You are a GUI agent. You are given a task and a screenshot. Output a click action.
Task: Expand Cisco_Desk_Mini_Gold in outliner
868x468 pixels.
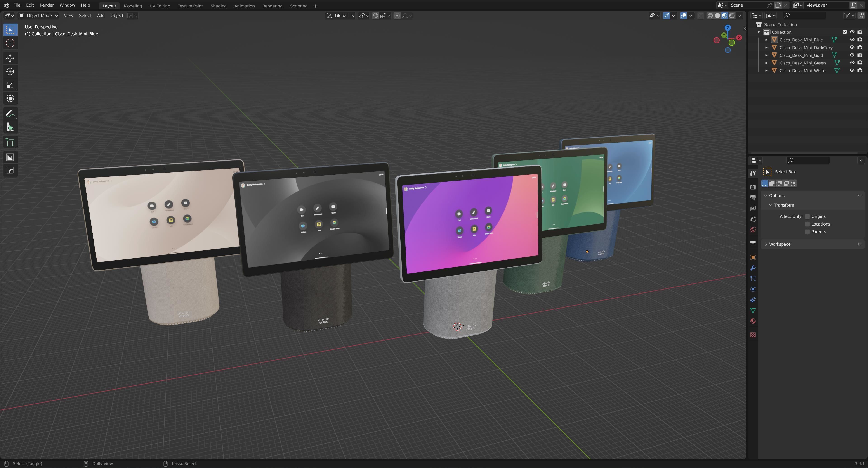[x=766, y=55]
